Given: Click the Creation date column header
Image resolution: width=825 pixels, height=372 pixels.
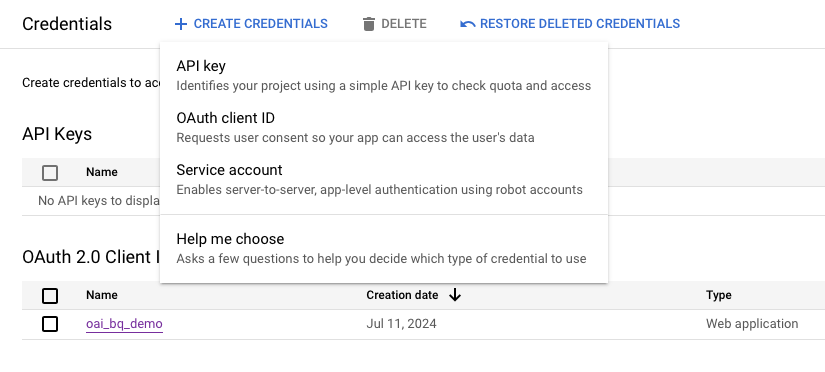Looking at the screenshot, I should coord(402,295).
